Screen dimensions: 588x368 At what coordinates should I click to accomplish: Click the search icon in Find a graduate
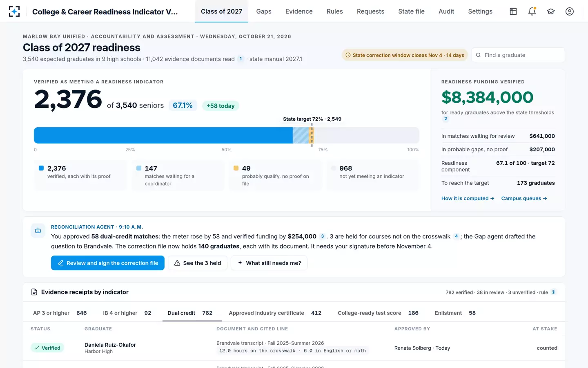click(x=479, y=55)
